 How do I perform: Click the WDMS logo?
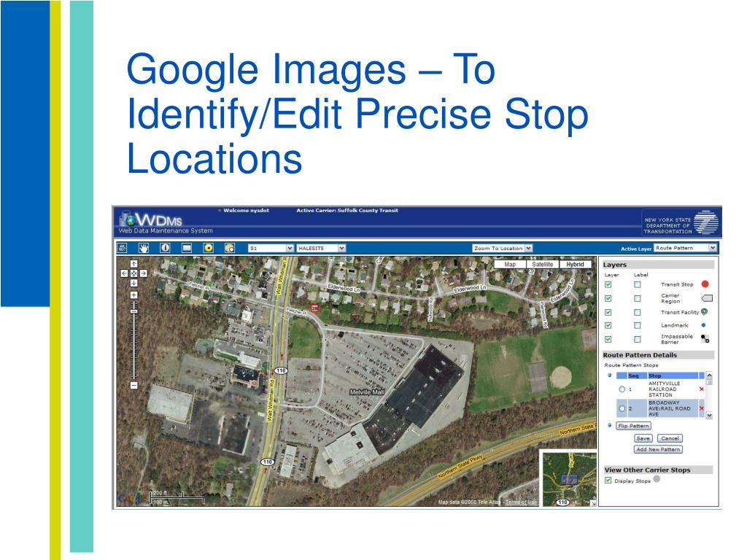[x=152, y=220]
